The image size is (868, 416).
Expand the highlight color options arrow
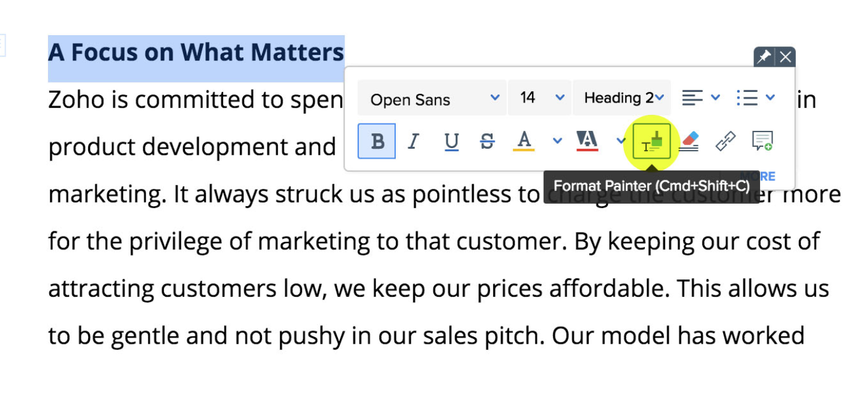[621, 141]
